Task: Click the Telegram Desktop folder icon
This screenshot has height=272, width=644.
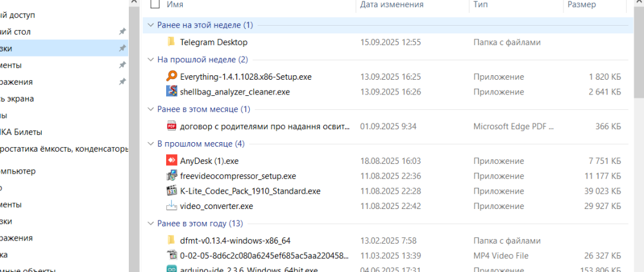Action: click(x=171, y=42)
